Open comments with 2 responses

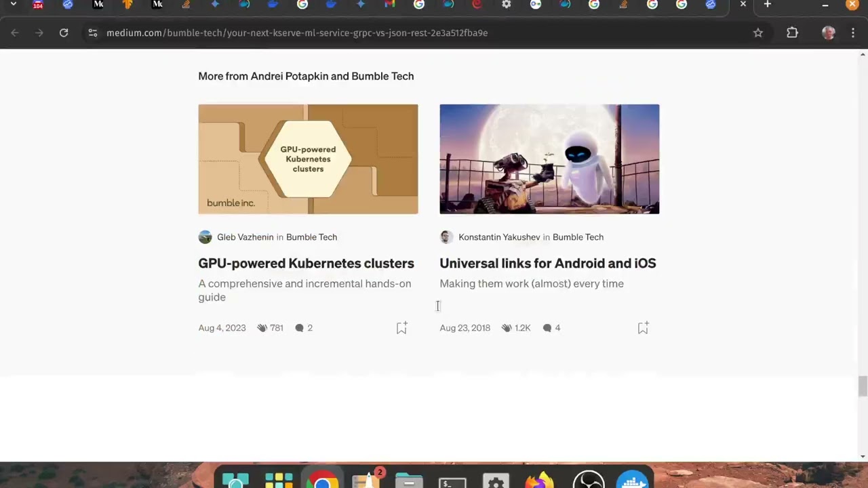tap(304, 328)
